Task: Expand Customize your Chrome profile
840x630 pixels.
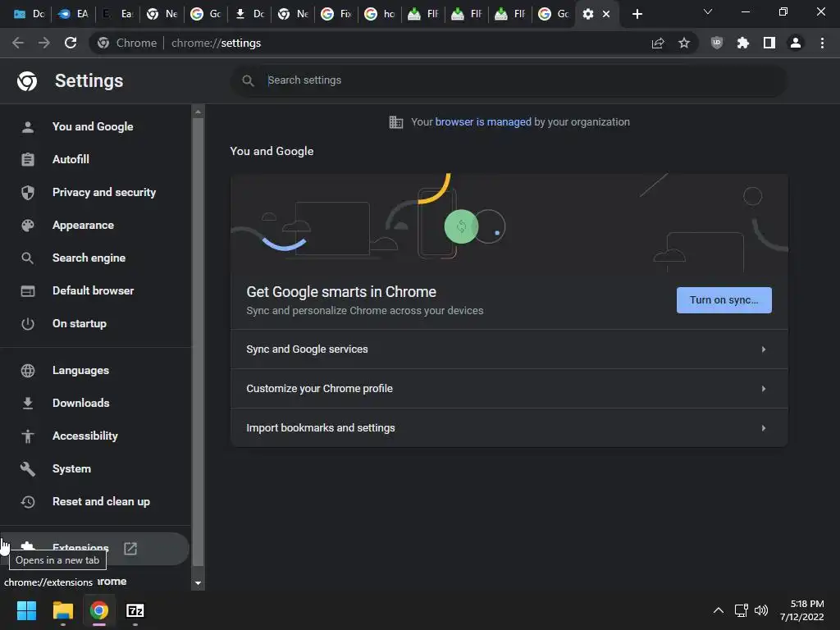Action: point(509,388)
